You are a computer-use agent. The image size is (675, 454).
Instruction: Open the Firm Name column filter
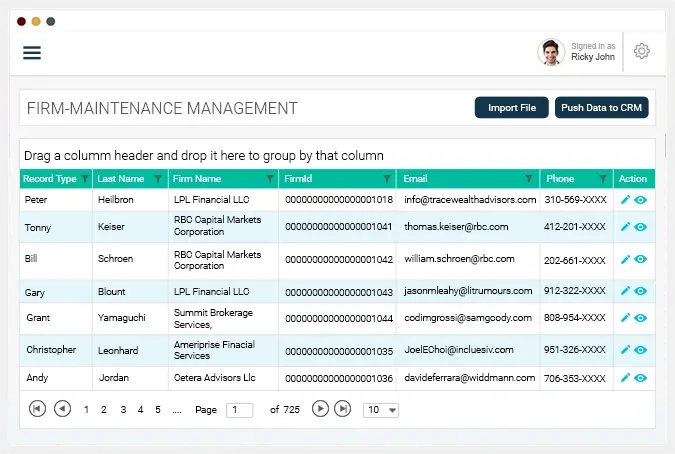click(x=270, y=179)
